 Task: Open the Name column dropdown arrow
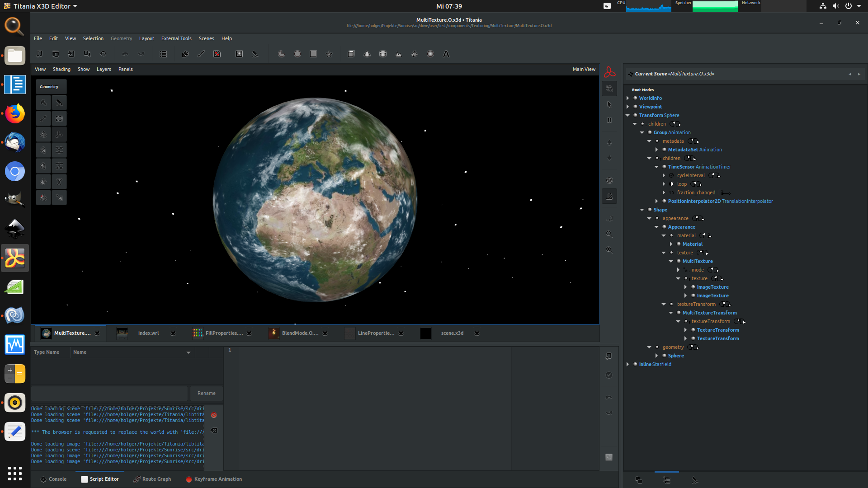point(189,352)
